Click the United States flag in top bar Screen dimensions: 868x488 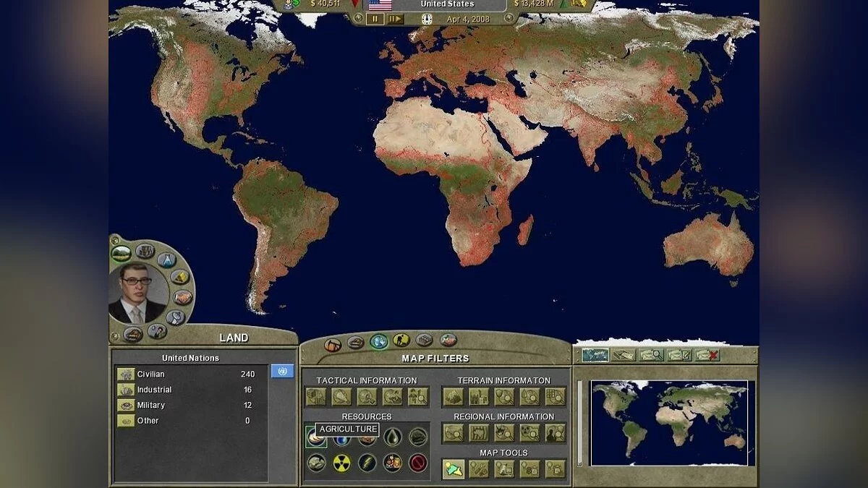tap(380, 4)
